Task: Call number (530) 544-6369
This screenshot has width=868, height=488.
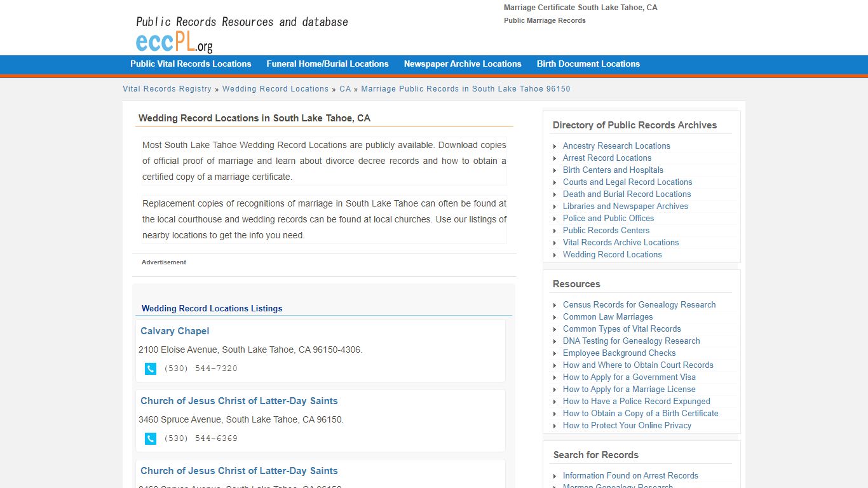Action: coord(201,438)
